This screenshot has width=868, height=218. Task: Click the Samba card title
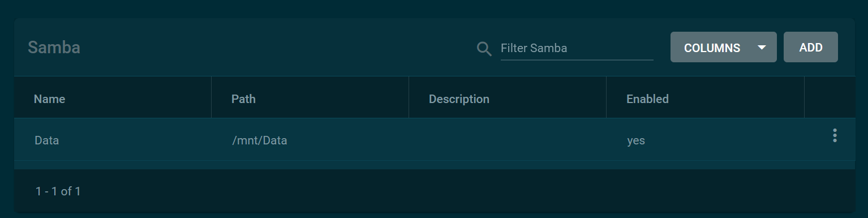(x=54, y=48)
